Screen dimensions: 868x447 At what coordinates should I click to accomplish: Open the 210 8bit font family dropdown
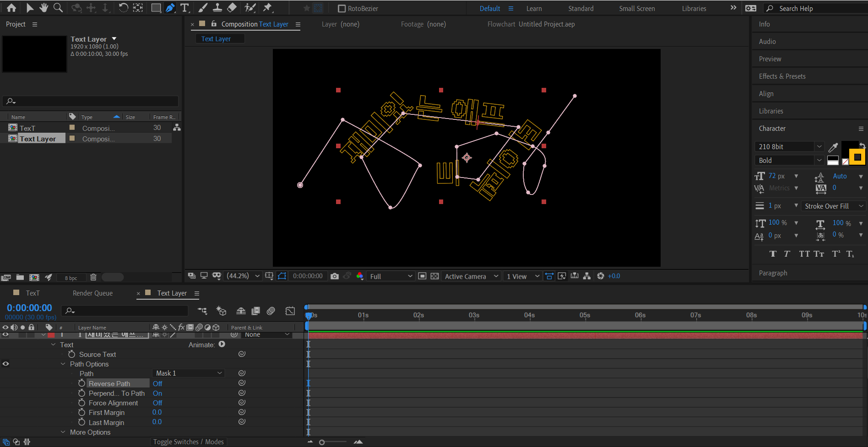[789, 146]
